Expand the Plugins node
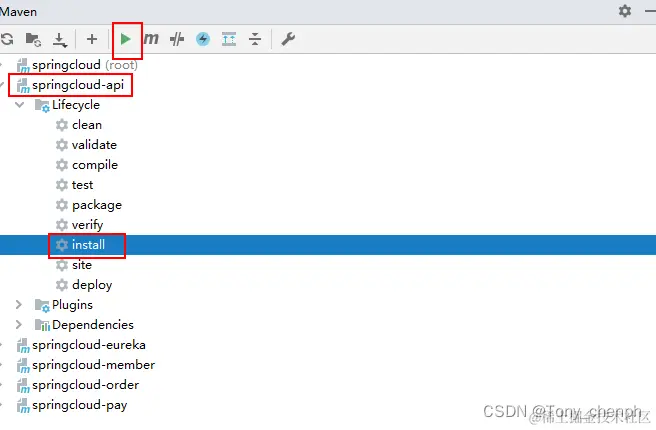This screenshot has width=656, height=430. (x=18, y=305)
